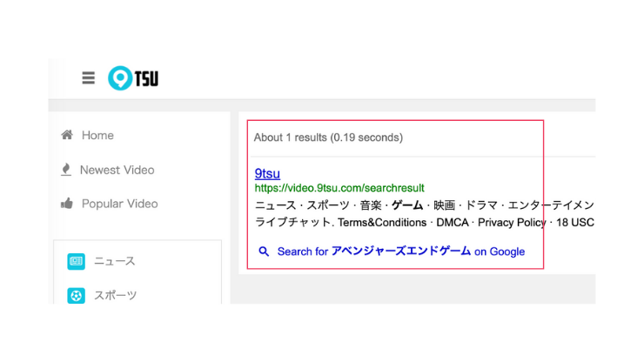
Task: Click the bold ゲーム word in snippet
Action: 406,205
